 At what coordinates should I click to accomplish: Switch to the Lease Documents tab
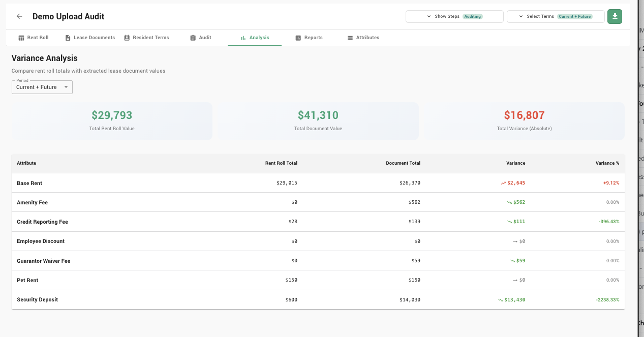90,38
